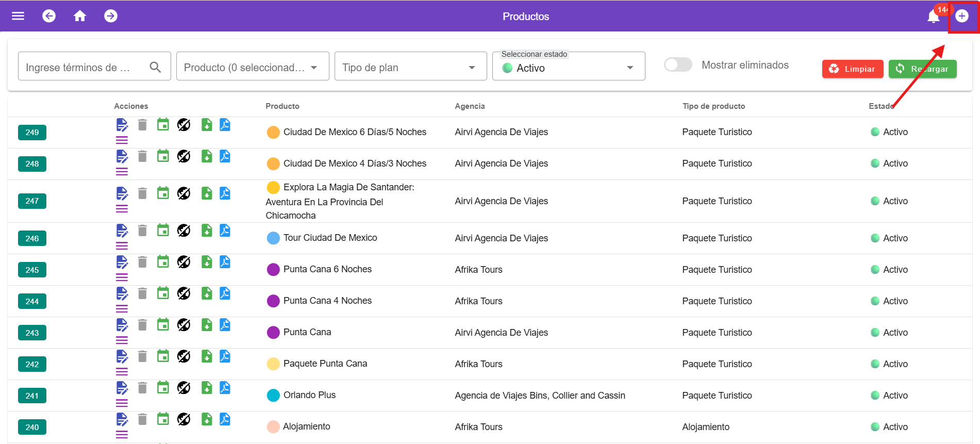980x444 pixels.
Task: Open purple row menu for product 240
Action: click(x=122, y=435)
